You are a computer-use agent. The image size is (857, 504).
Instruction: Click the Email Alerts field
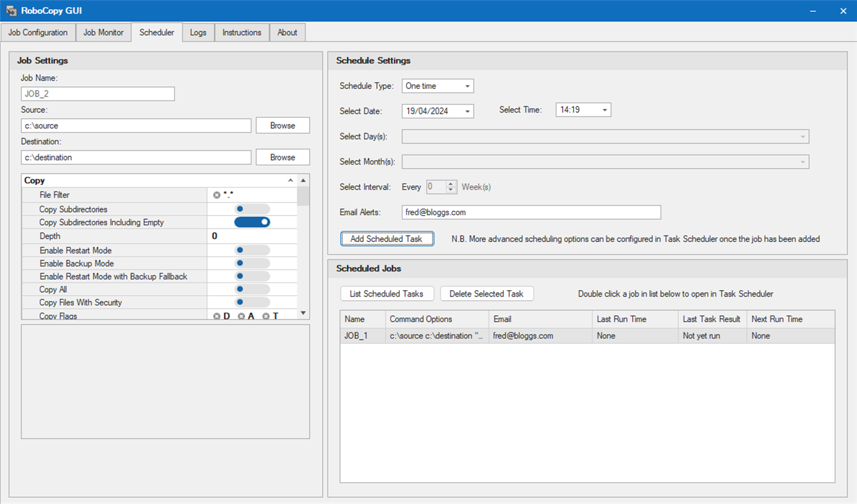[531, 212]
